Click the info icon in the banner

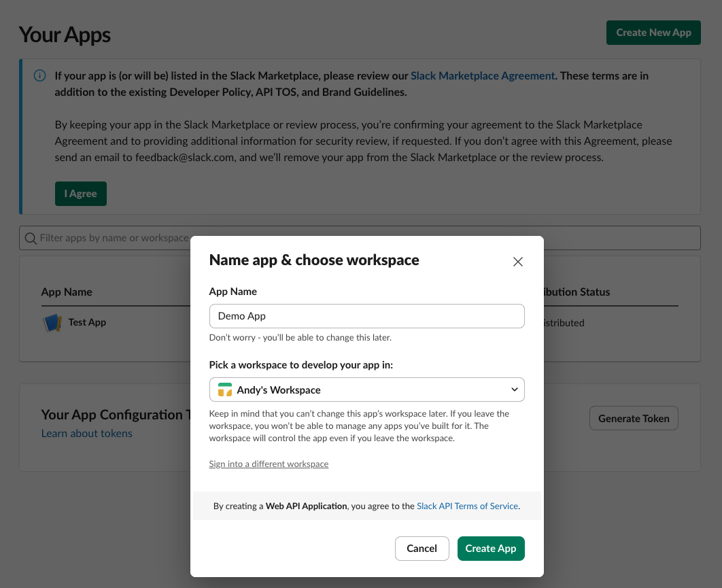[40, 75]
